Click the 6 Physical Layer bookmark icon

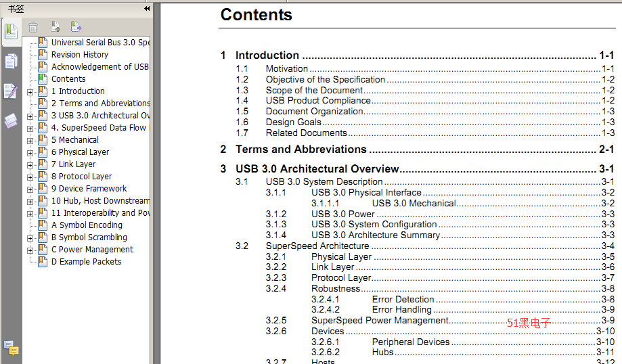point(43,152)
